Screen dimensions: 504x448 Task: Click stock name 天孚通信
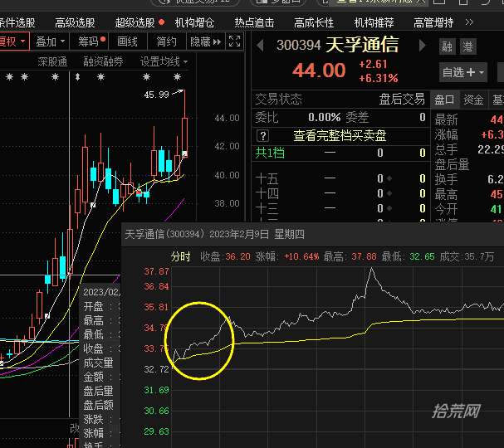[362, 45]
